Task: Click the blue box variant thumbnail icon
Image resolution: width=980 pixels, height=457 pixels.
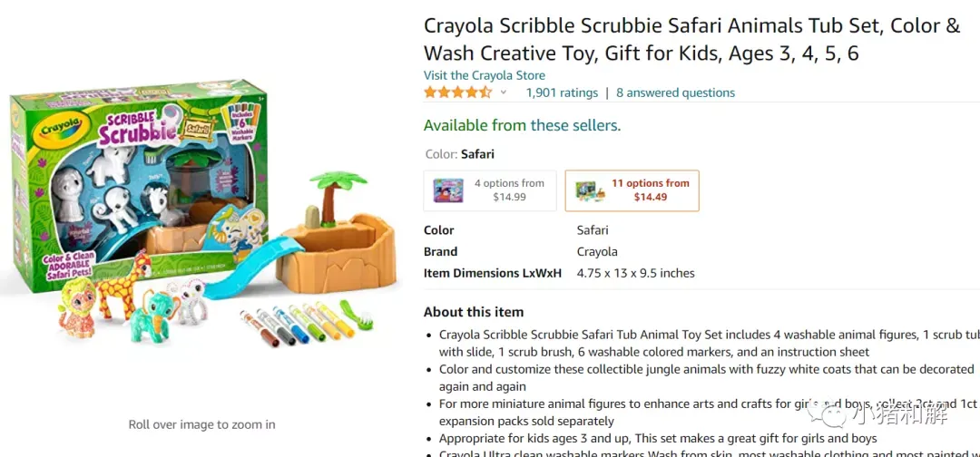Action: (449, 190)
